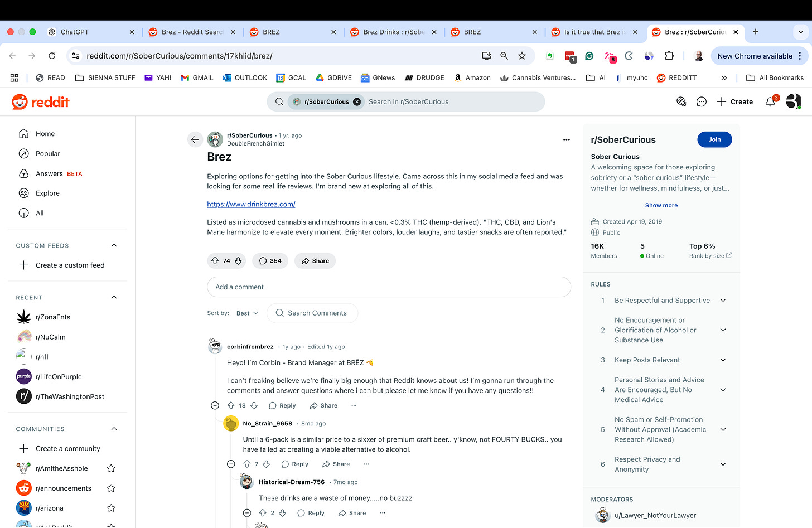The height and width of the screenshot is (528, 812).
Task: Click Search Comments field
Action: 312,313
